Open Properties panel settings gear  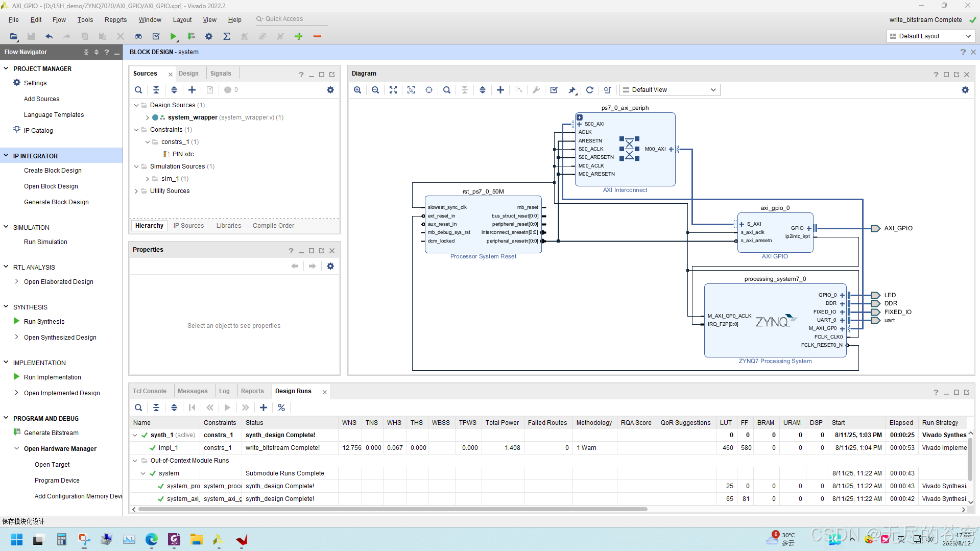pos(330,266)
